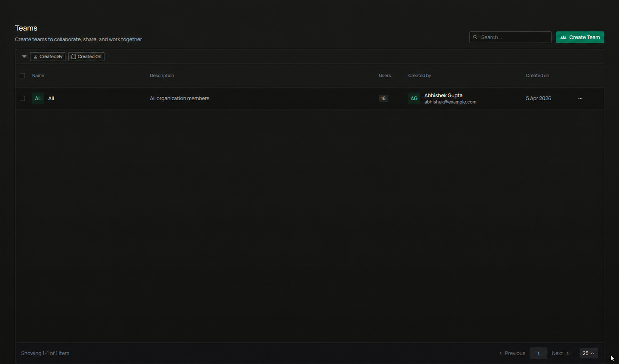
Task: Focus the Search input field
Action: pyautogui.click(x=510, y=37)
